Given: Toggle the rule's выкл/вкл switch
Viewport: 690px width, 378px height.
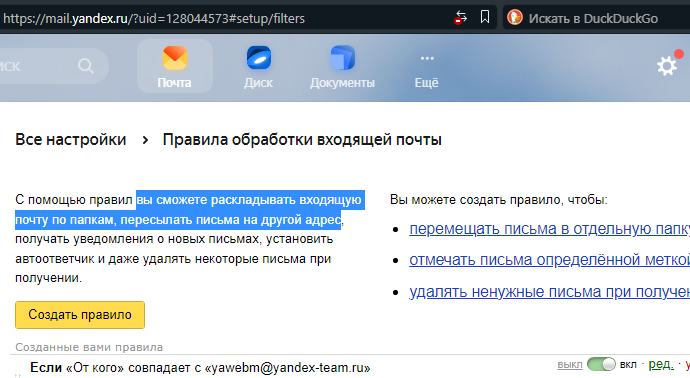Looking at the screenshot, I should click(x=601, y=364).
